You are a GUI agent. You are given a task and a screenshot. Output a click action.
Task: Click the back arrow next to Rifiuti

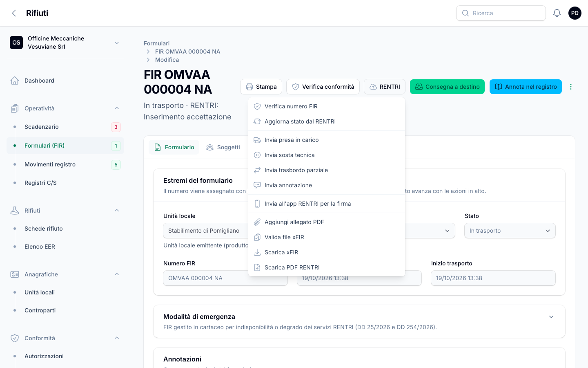[x=14, y=13]
